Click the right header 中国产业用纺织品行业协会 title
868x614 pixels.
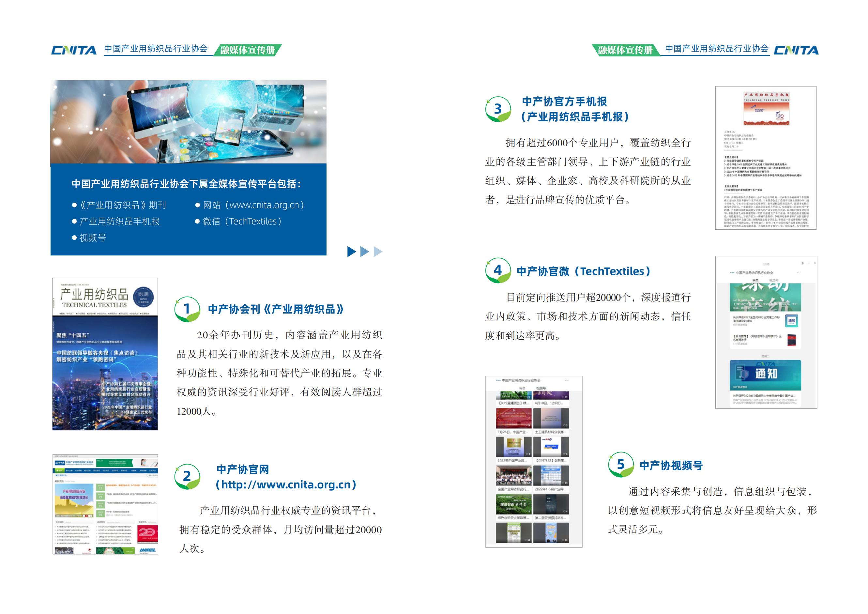click(x=717, y=49)
